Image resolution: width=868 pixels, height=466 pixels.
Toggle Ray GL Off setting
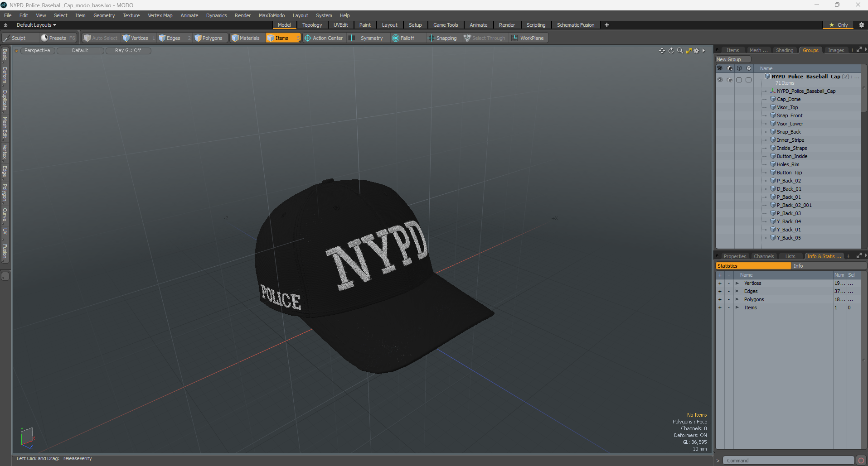coord(128,50)
